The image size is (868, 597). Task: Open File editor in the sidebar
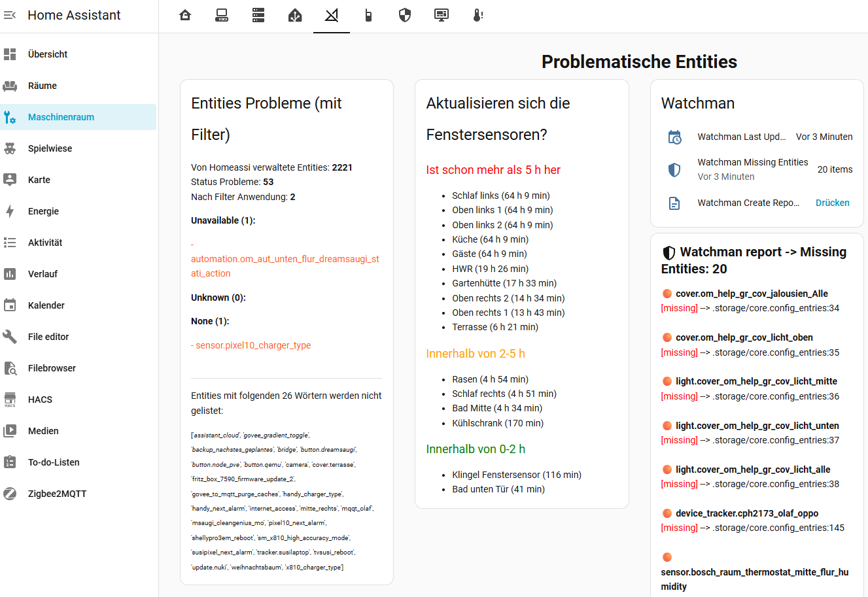click(x=48, y=337)
